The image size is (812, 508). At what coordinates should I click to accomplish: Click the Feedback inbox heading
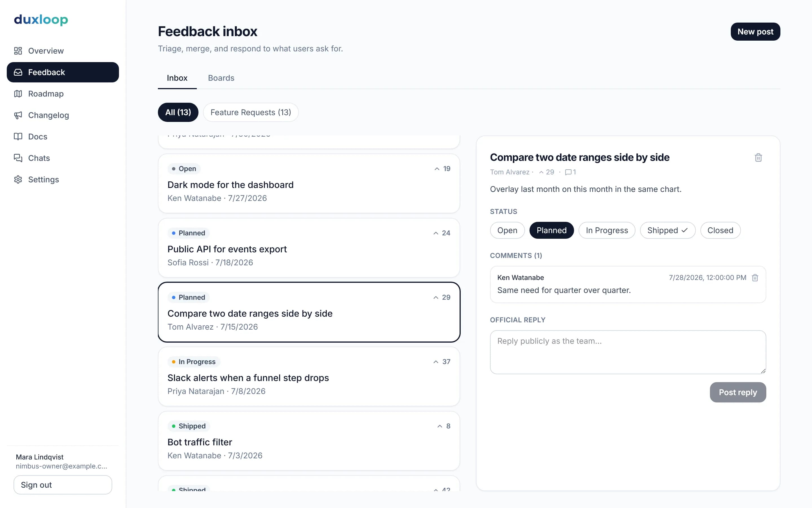[207, 31]
